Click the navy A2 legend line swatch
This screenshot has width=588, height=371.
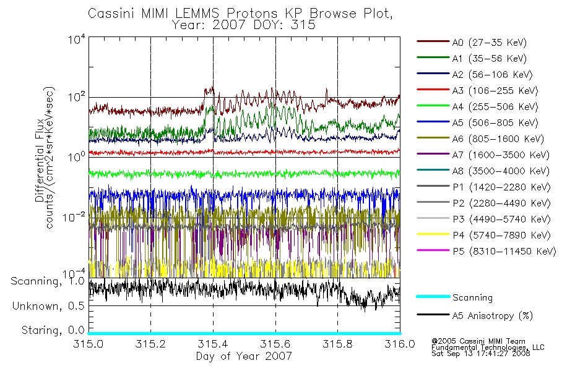pos(433,74)
